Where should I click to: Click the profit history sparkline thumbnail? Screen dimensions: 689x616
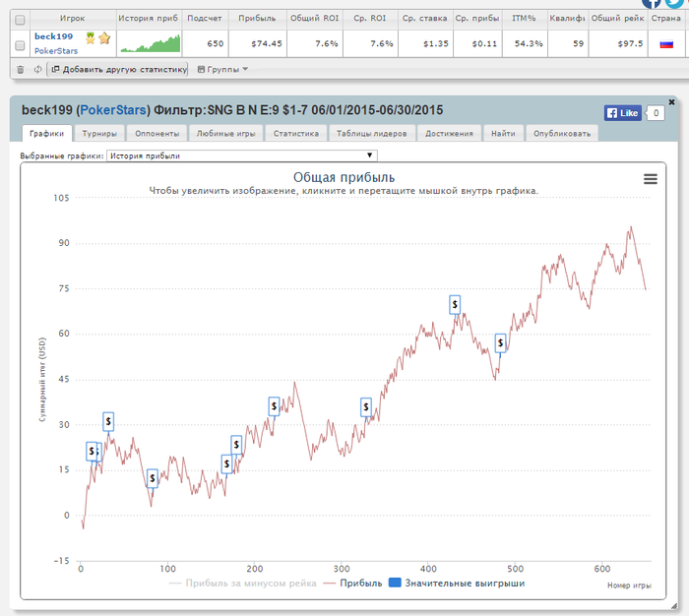[149, 43]
